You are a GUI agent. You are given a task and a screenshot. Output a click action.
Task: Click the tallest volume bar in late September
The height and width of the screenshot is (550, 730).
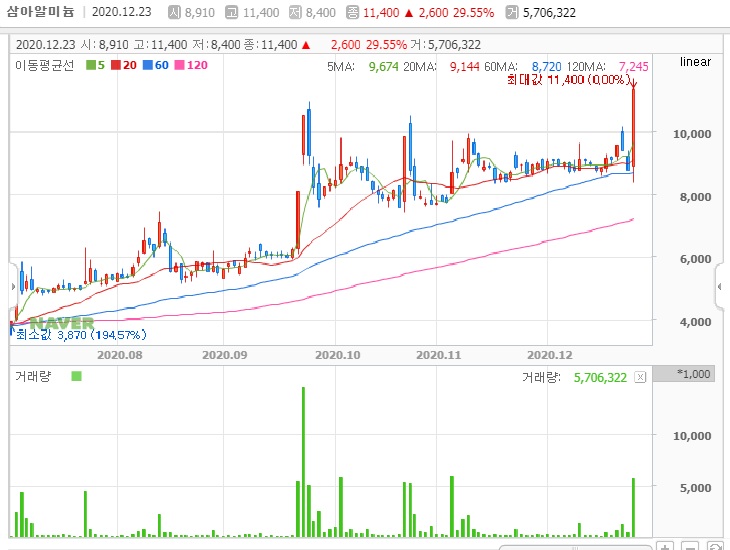pyautogui.click(x=304, y=462)
